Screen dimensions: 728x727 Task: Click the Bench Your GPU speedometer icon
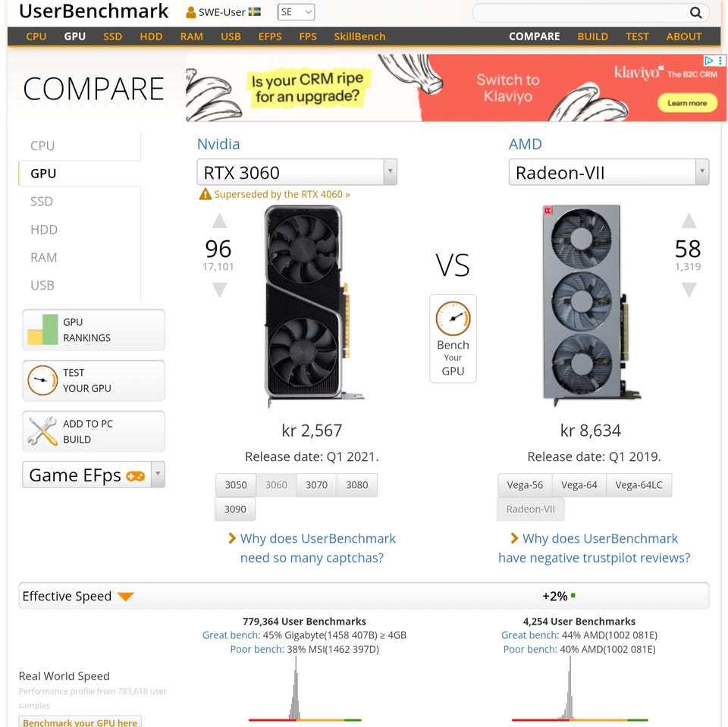pyautogui.click(x=453, y=319)
